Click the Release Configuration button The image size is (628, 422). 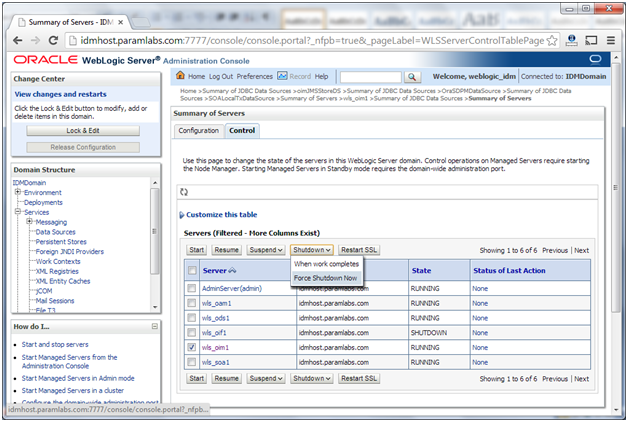83,147
